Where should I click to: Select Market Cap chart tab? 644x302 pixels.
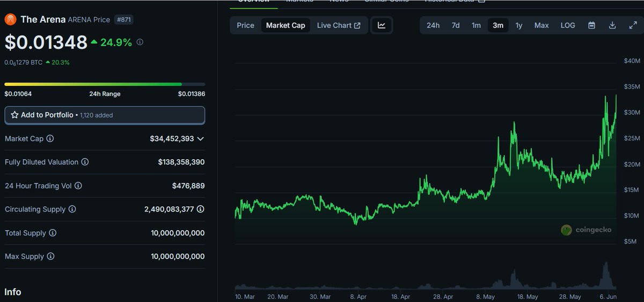pyautogui.click(x=286, y=25)
